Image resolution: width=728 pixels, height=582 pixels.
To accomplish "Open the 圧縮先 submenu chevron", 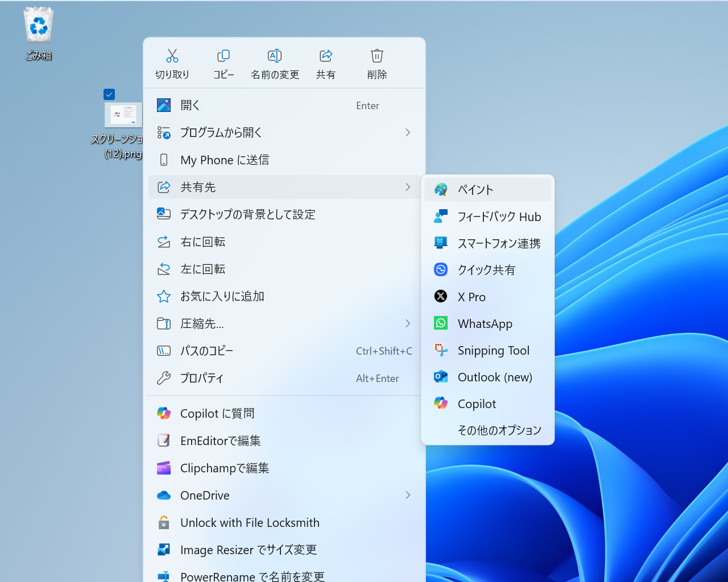I will 407,323.
